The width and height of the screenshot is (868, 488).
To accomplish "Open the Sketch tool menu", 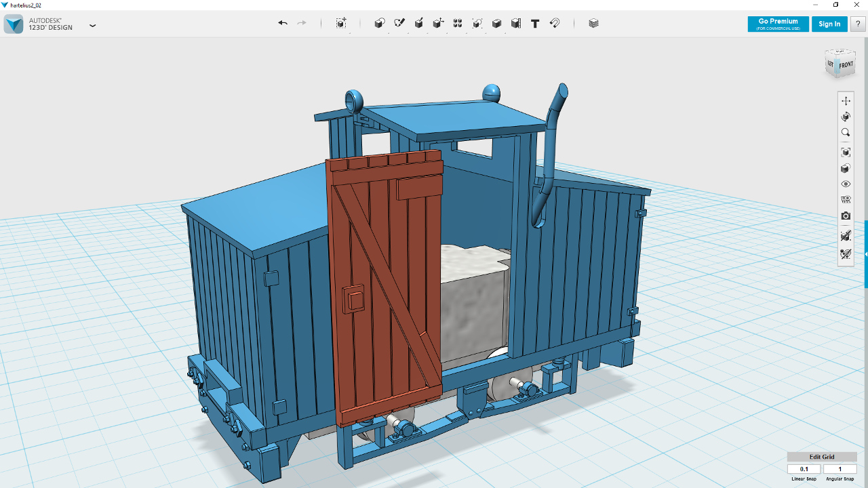I will point(399,23).
